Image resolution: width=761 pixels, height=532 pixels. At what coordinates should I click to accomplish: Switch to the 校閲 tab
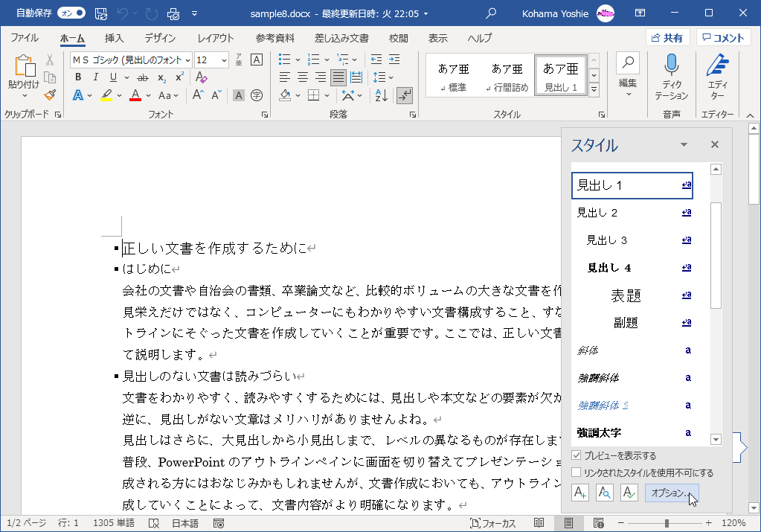pos(398,38)
